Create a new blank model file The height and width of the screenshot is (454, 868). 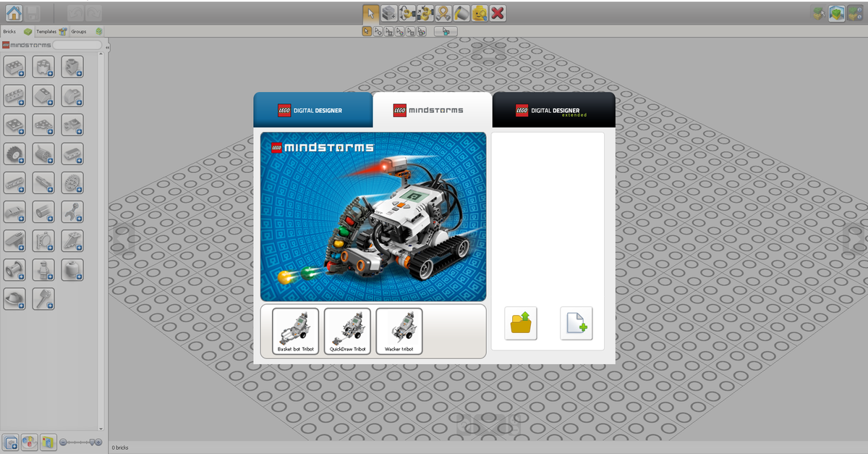(x=576, y=323)
